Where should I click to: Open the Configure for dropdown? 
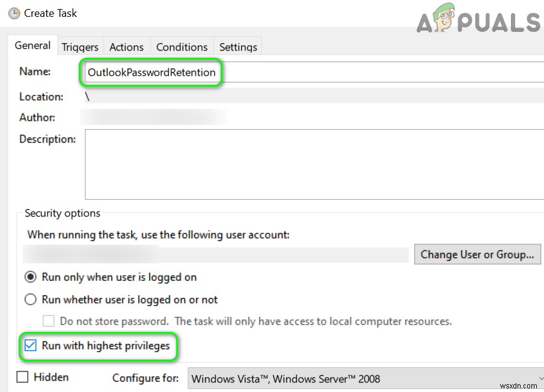click(365, 378)
